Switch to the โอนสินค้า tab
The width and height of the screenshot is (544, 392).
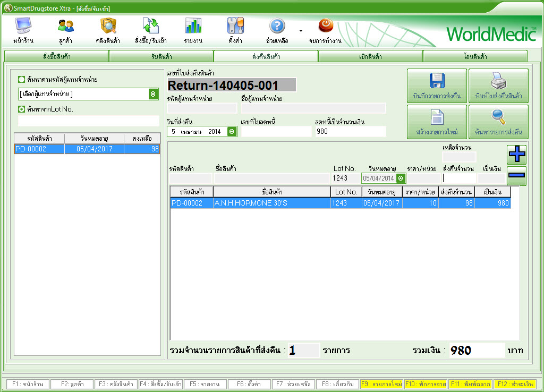click(475, 56)
